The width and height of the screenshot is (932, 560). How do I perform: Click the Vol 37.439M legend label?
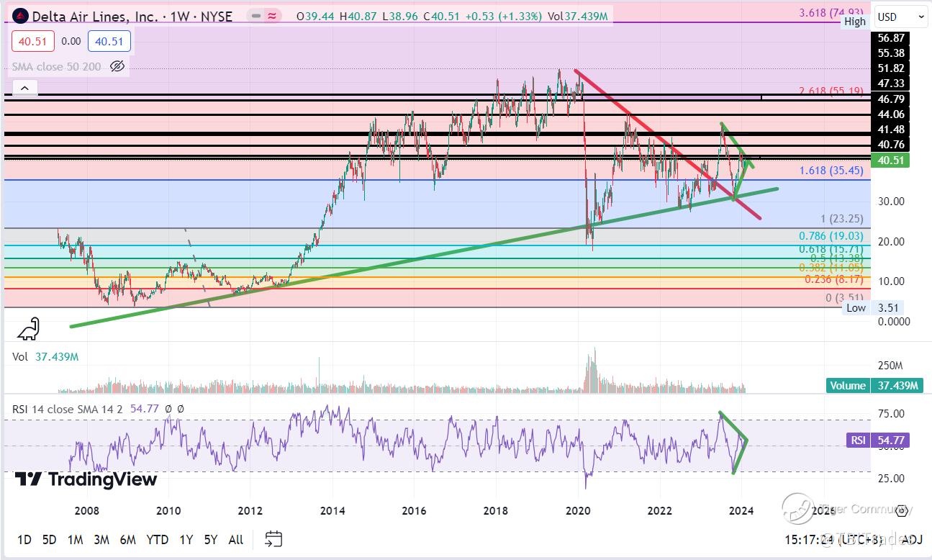click(x=45, y=357)
